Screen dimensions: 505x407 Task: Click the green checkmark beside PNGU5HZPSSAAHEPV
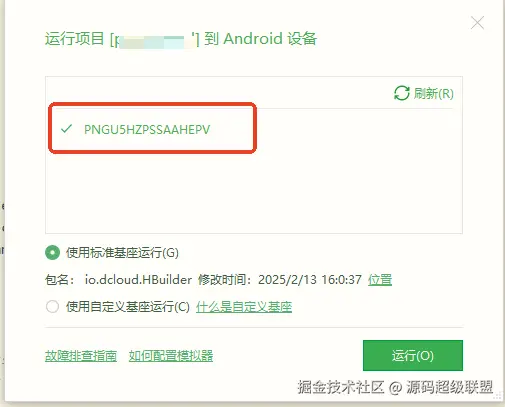[67, 129]
